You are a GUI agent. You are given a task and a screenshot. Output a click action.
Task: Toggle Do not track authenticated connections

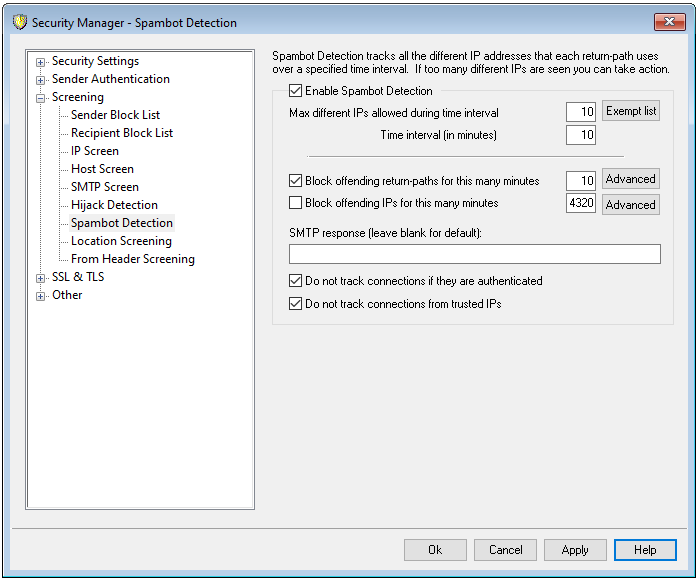[295, 281]
